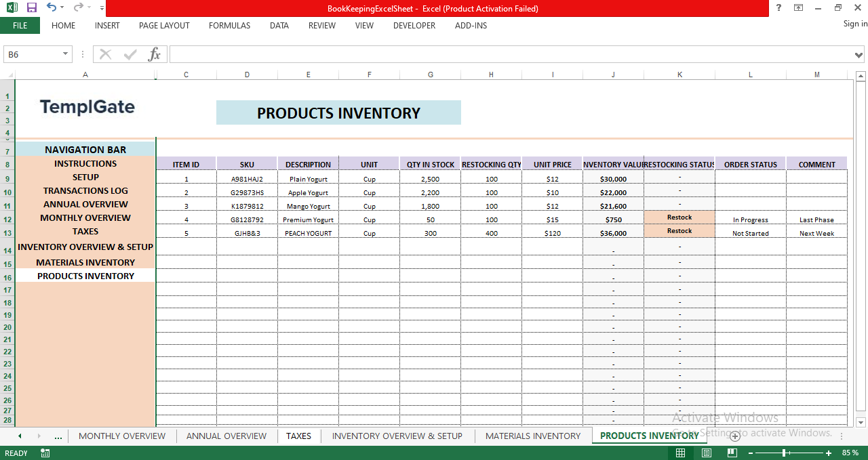868x460 pixels.
Task: Open ANNUAL OVERVIEW navigation bar link
Action: pos(85,204)
